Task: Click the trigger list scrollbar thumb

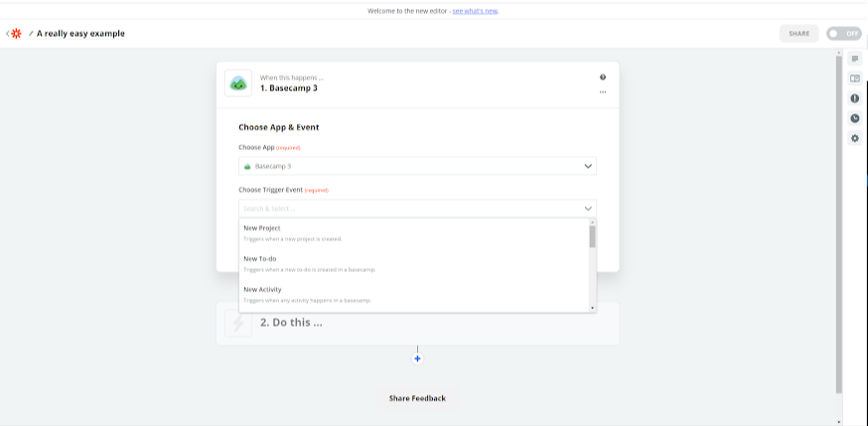Action: (592, 236)
